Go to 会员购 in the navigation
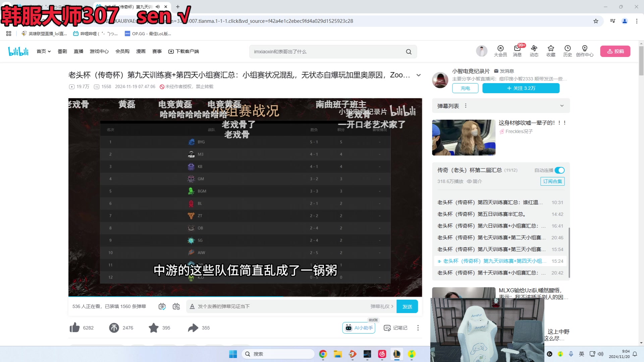The image size is (644, 362). pyautogui.click(x=122, y=51)
